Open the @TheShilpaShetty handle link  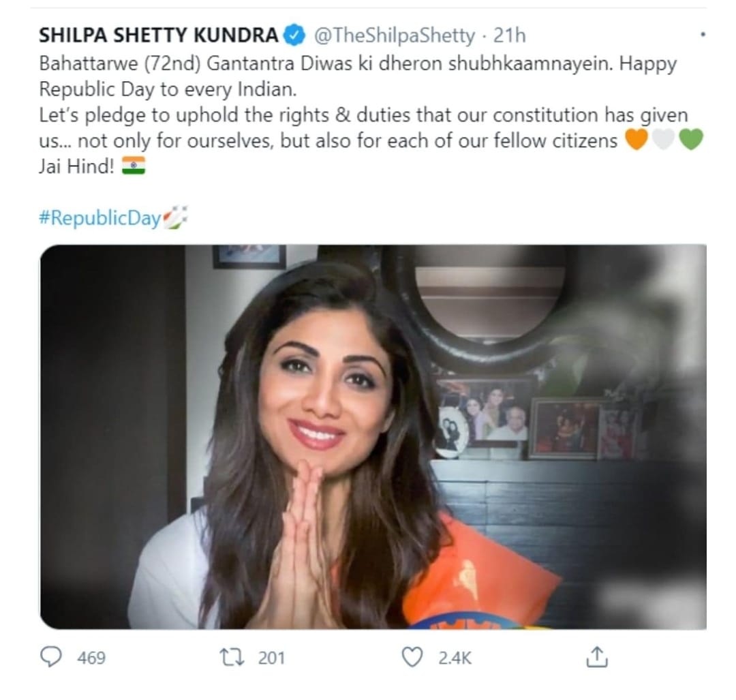click(395, 35)
